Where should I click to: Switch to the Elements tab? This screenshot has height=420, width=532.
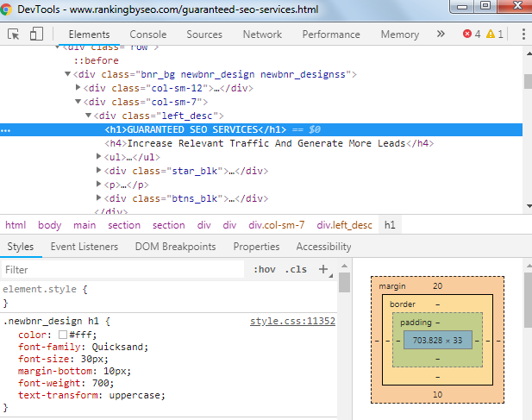tap(89, 34)
